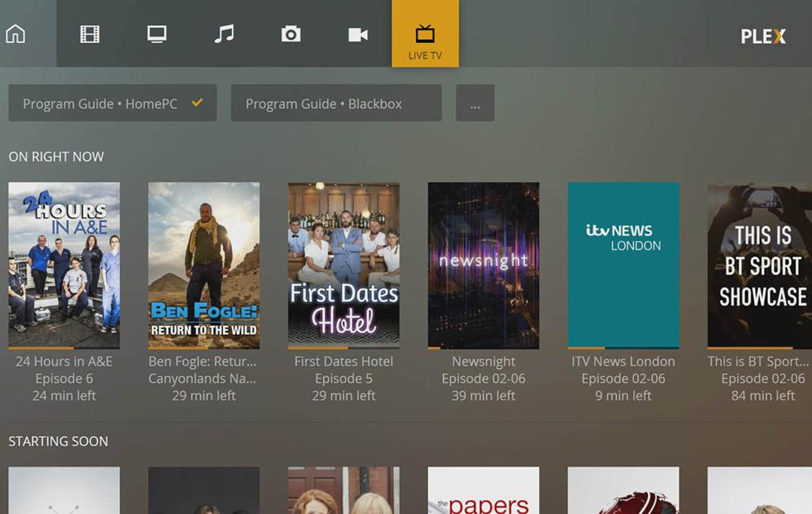Open the two-women poster in Starting Soon
The width and height of the screenshot is (812, 514).
pos(344,490)
